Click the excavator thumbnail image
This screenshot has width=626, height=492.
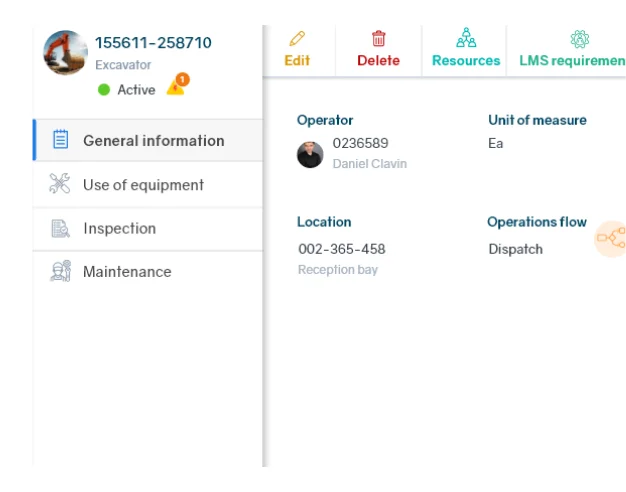coord(66,52)
